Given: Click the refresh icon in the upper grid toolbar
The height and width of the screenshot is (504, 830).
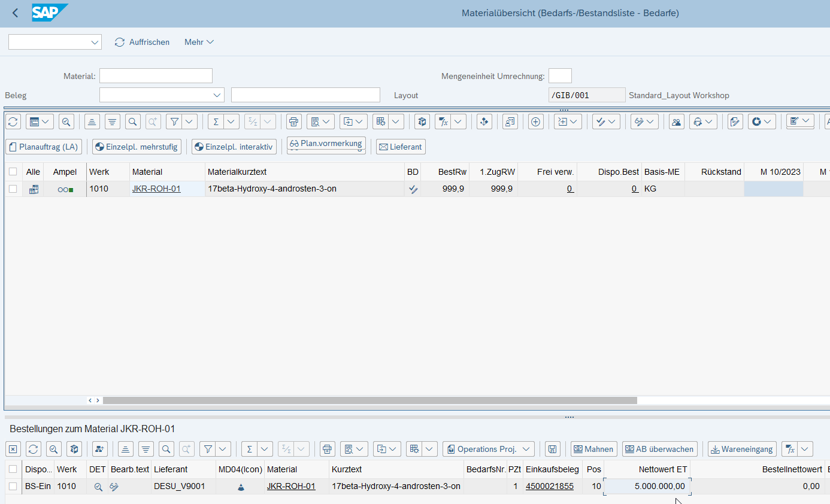Looking at the screenshot, I should pyautogui.click(x=13, y=122).
